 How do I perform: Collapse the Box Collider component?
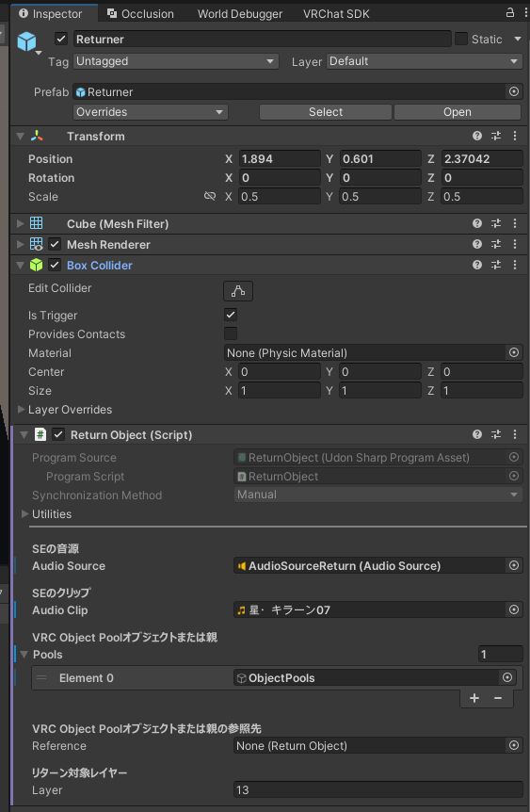(20, 265)
